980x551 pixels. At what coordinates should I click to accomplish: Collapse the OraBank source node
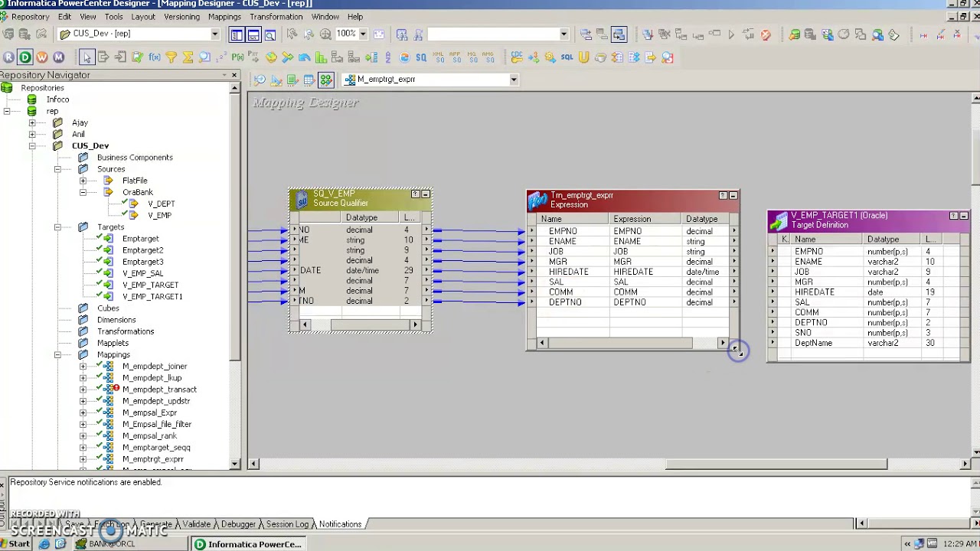tap(83, 192)
